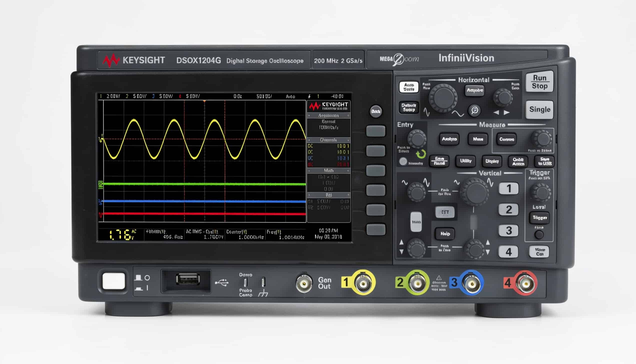Toggle the channel 4 key in the Vertical section
This screenshot has height=364, width=636.
click(x=508, y=252)
